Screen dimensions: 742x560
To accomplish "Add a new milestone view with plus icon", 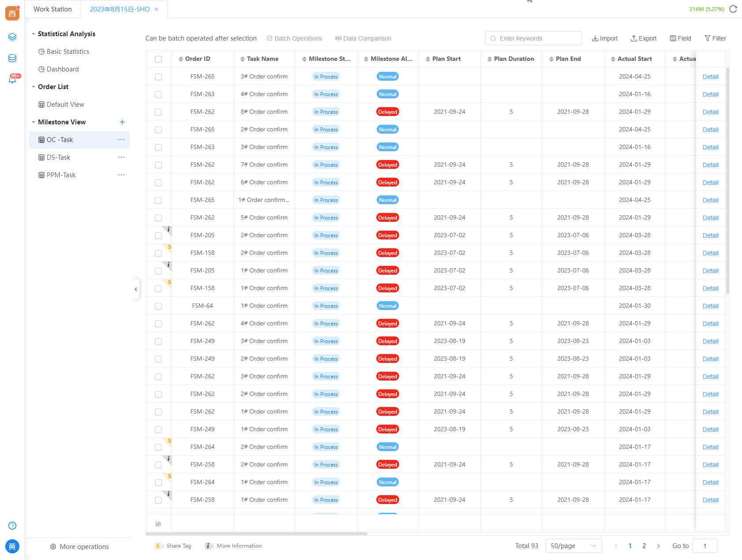I will (x=122, y=122).
